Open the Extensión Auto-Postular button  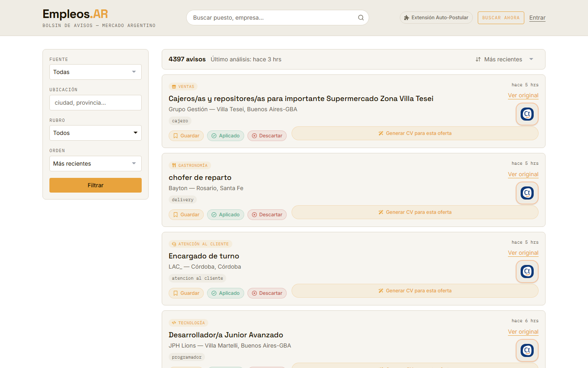coord(436,18)
